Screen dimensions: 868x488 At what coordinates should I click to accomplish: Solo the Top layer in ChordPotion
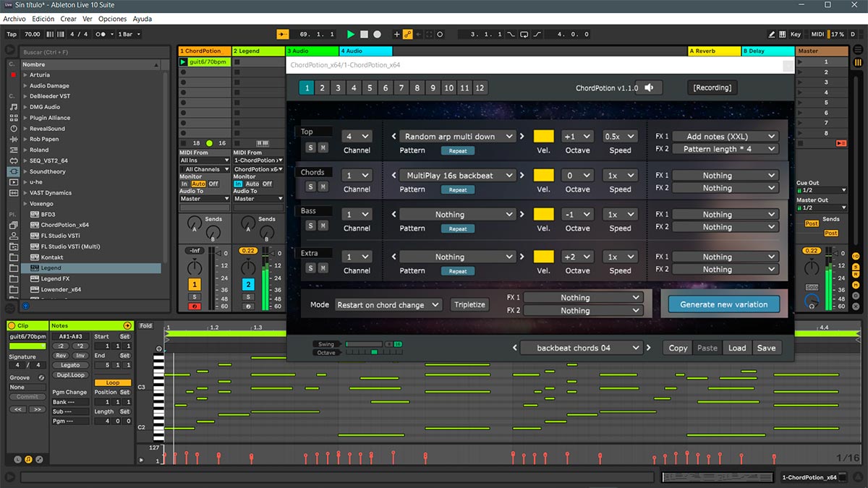coord(310,147)
